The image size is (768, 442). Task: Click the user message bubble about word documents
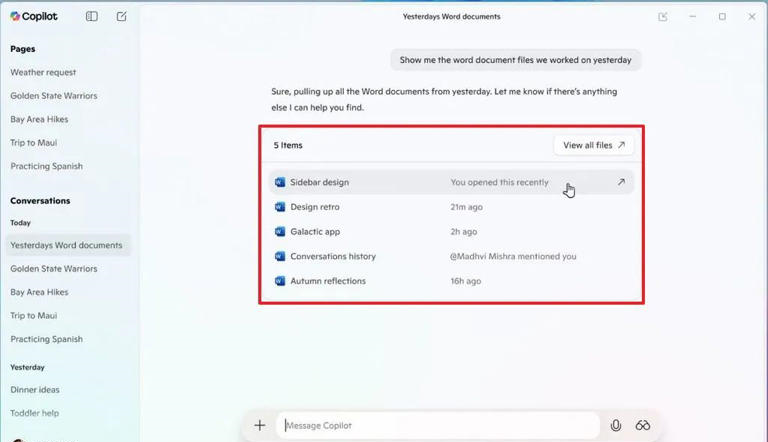click(515, 60)
